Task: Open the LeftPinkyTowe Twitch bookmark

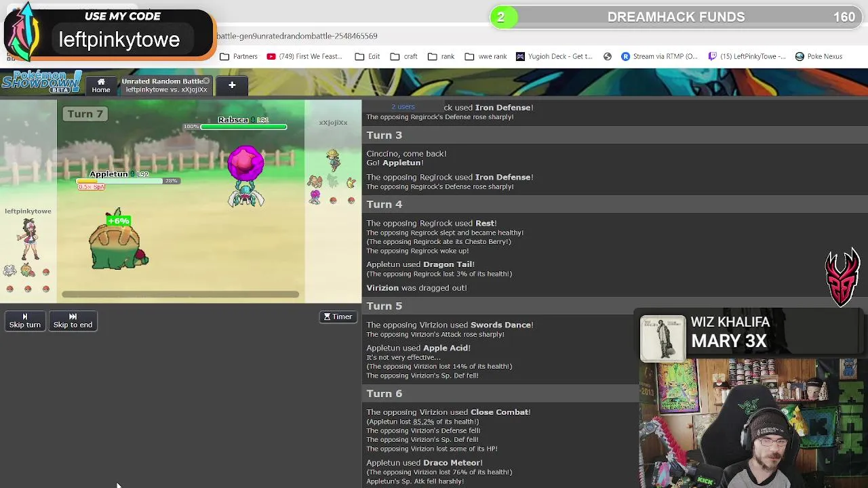Action: 747,56
